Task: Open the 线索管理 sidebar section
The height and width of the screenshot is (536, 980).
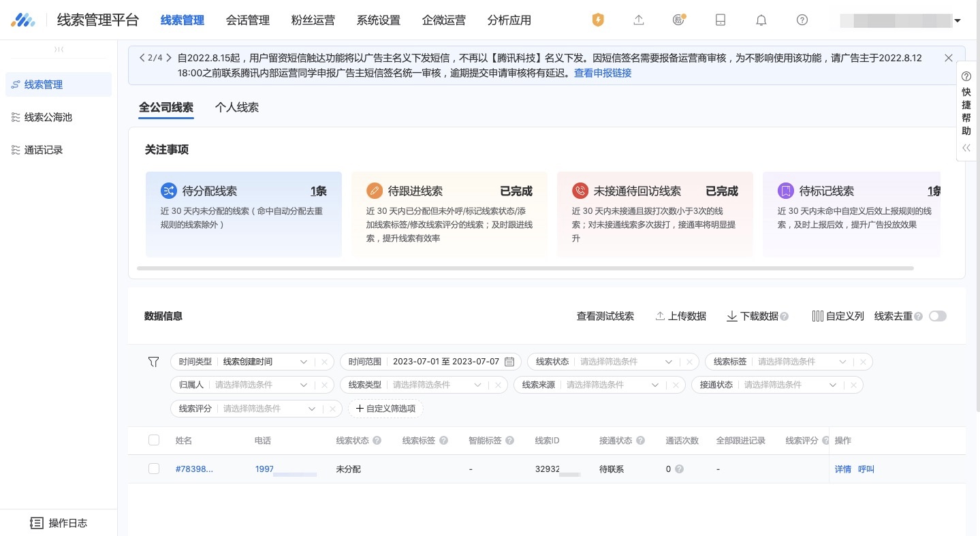Action: [44, 84]
